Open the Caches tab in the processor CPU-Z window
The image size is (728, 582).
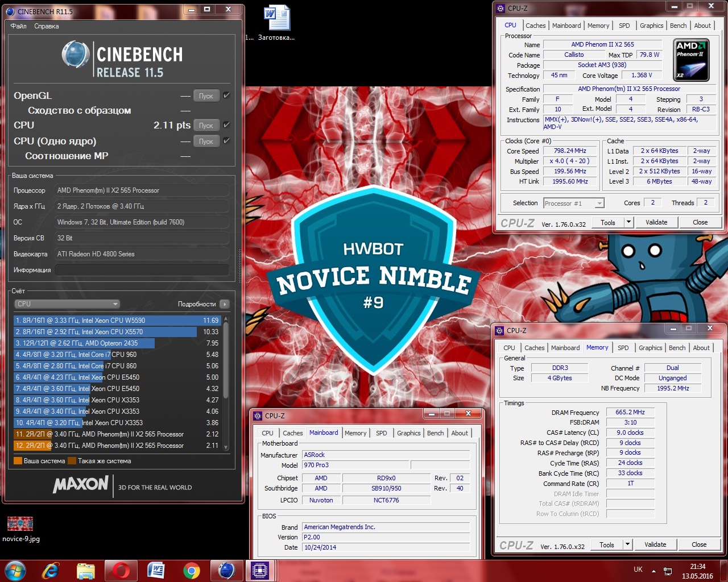pyautogui.click(x=535, y=26)
